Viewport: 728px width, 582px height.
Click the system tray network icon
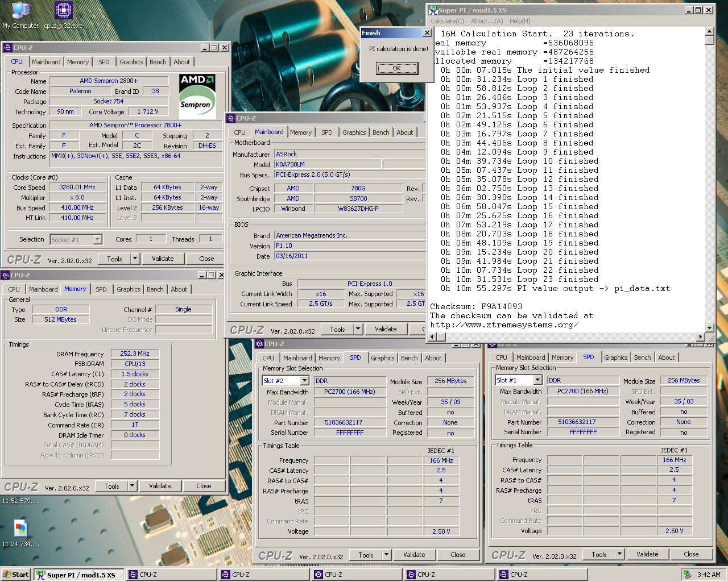tap(687, 575)
